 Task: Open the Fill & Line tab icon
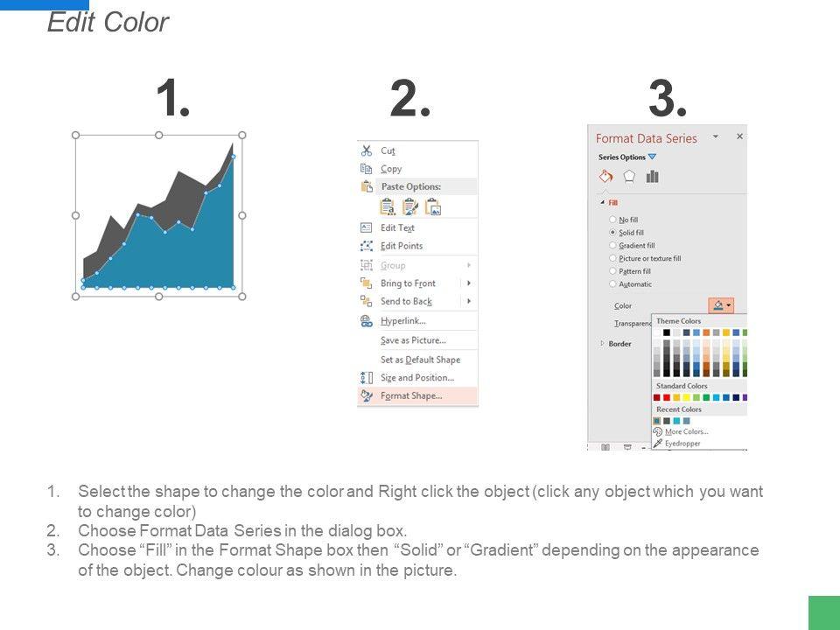[x=605, y=177]
